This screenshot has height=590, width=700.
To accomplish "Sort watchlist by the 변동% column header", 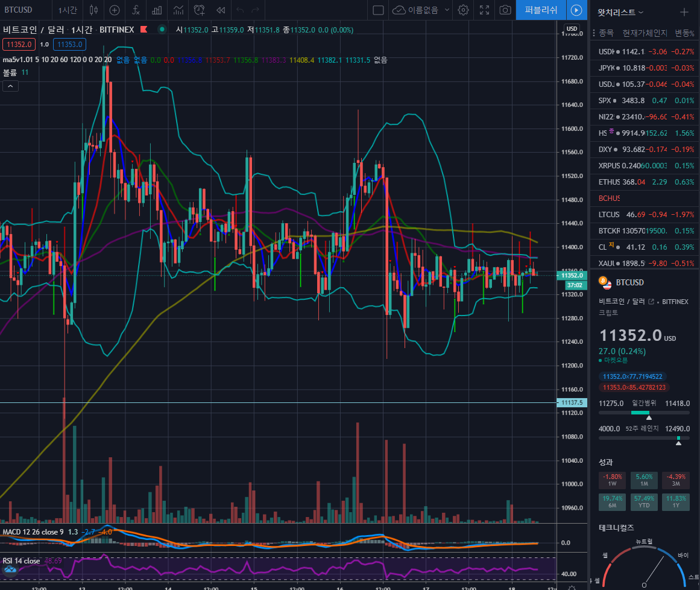I will click(684, 33).
